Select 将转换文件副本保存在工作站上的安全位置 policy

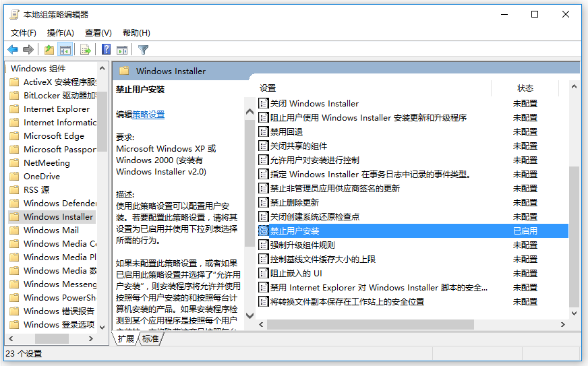point(347,301)
